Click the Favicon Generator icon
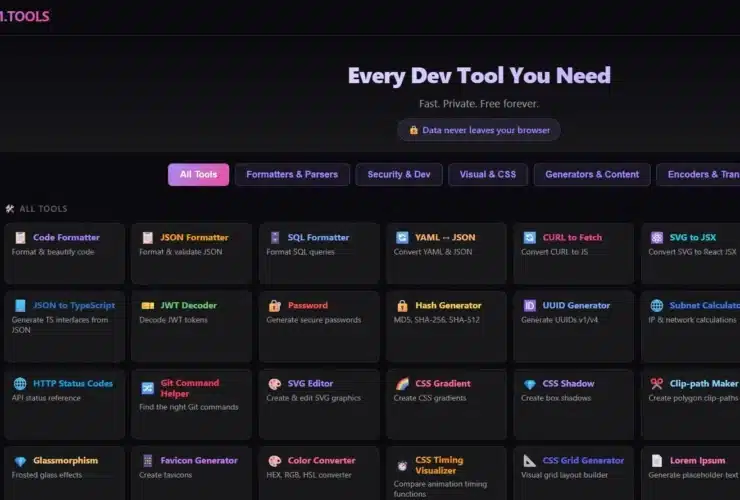 tap(148, 460)
